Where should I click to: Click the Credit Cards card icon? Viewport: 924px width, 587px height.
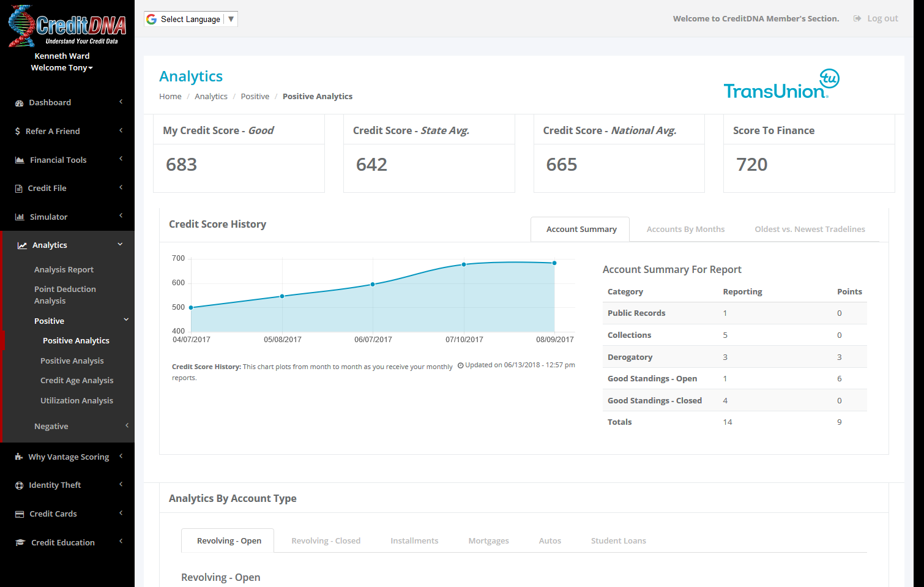coord(20,514)
